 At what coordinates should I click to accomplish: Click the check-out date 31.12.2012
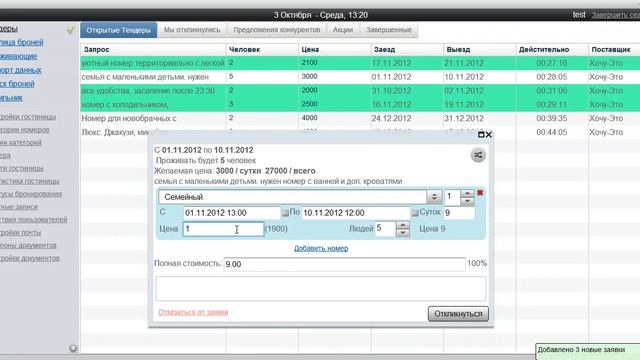(464, 118)
